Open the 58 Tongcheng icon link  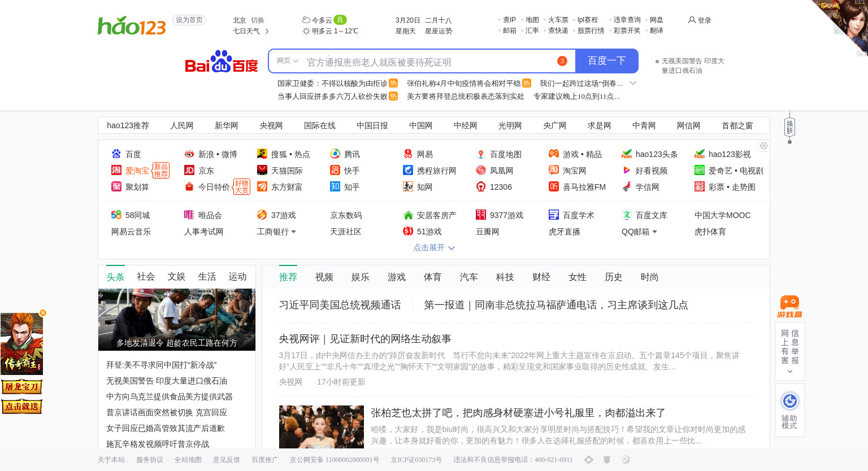click(116, 215)
